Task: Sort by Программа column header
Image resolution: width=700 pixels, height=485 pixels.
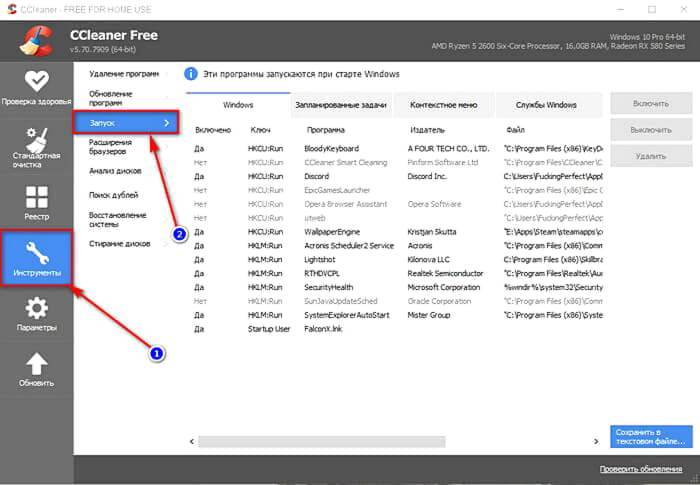Action: click(325, 130)
